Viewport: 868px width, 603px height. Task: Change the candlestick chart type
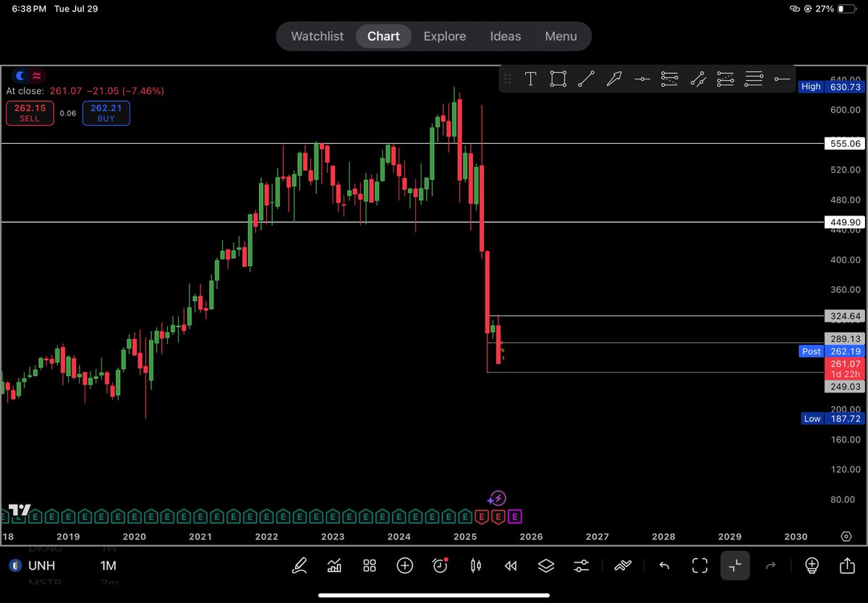pyautogui.click(x=475, y=565)
